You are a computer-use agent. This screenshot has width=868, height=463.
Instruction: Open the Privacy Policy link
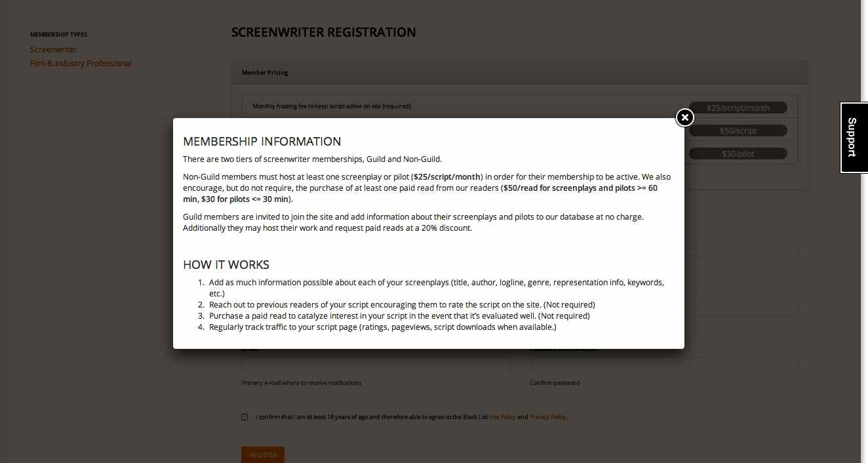547,417
